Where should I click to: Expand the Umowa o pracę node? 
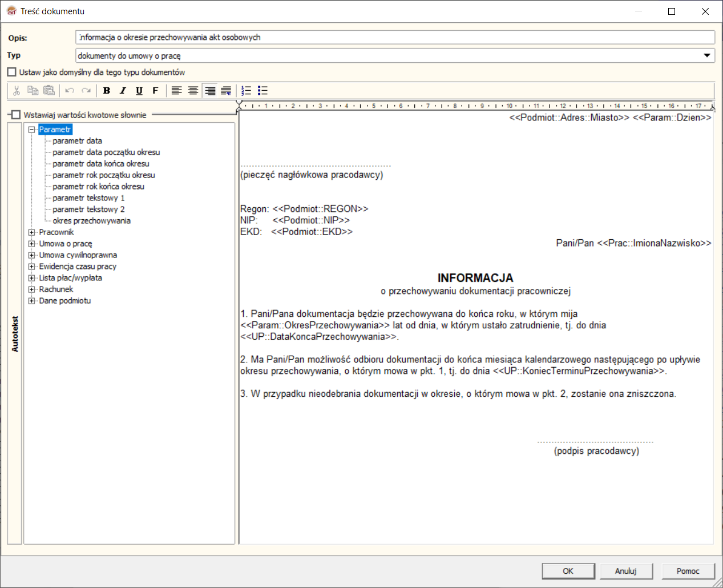(x=32, y=244)
